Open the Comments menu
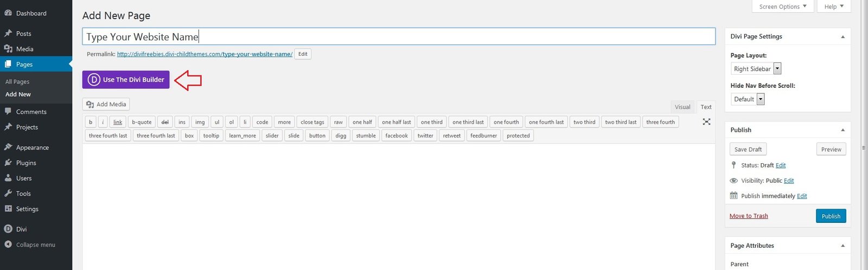 (31, 112)
